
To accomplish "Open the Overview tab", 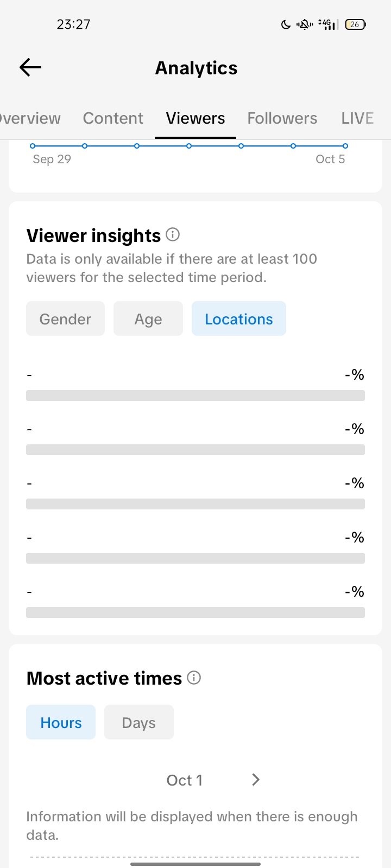I will pos(30,118).
